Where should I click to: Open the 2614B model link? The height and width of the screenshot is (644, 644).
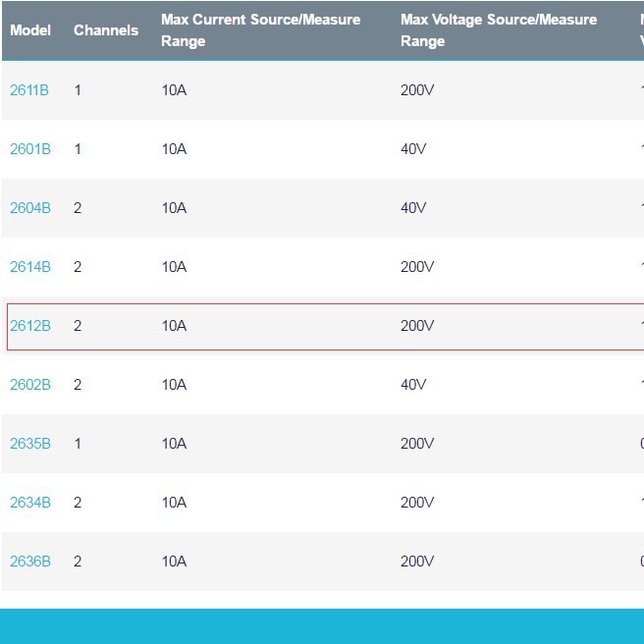(30, 267)
